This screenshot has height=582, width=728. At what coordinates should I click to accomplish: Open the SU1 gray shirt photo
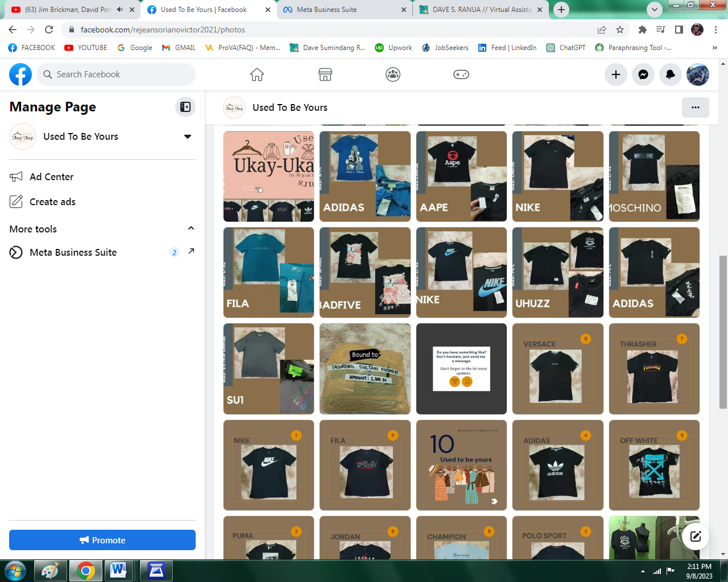[268, 369]
